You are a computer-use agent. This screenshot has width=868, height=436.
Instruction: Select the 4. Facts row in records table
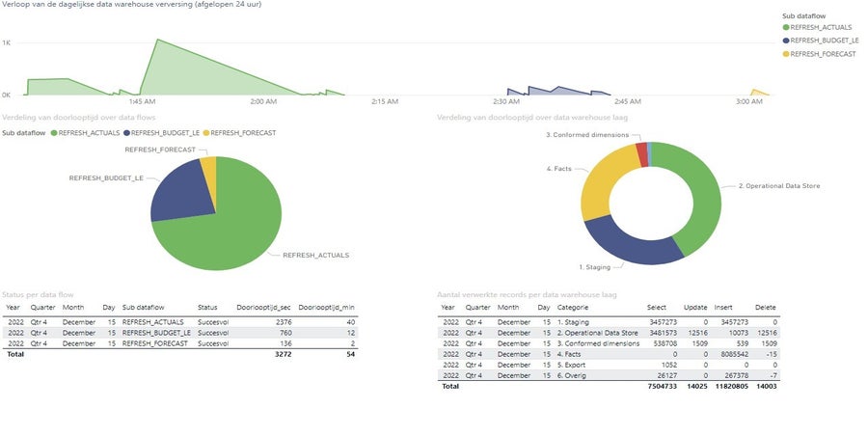click(x=609, y=354)
